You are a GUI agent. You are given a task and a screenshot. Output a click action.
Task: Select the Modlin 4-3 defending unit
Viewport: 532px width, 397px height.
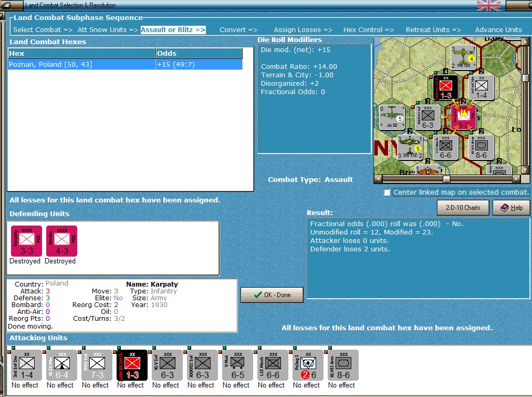click(62, 241)
